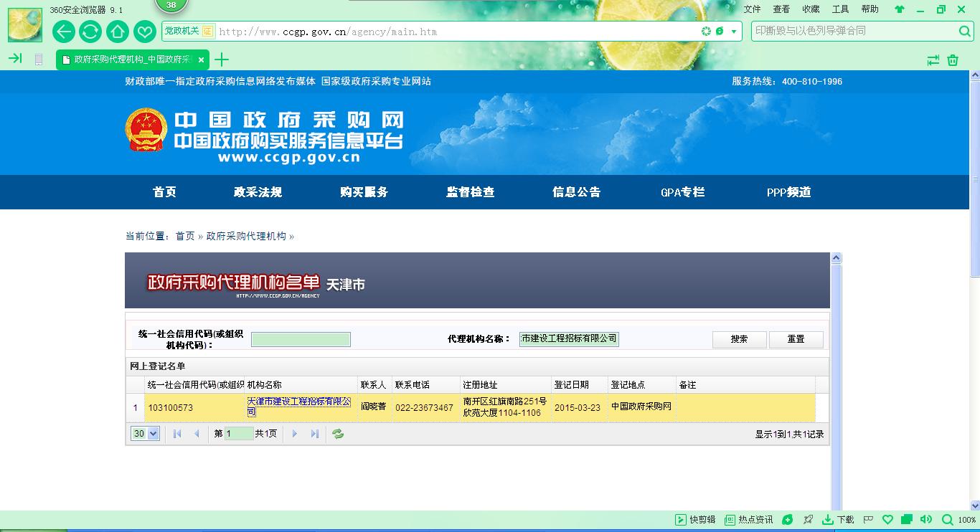Click the address bar search magnifier icon

coord(964,32)
